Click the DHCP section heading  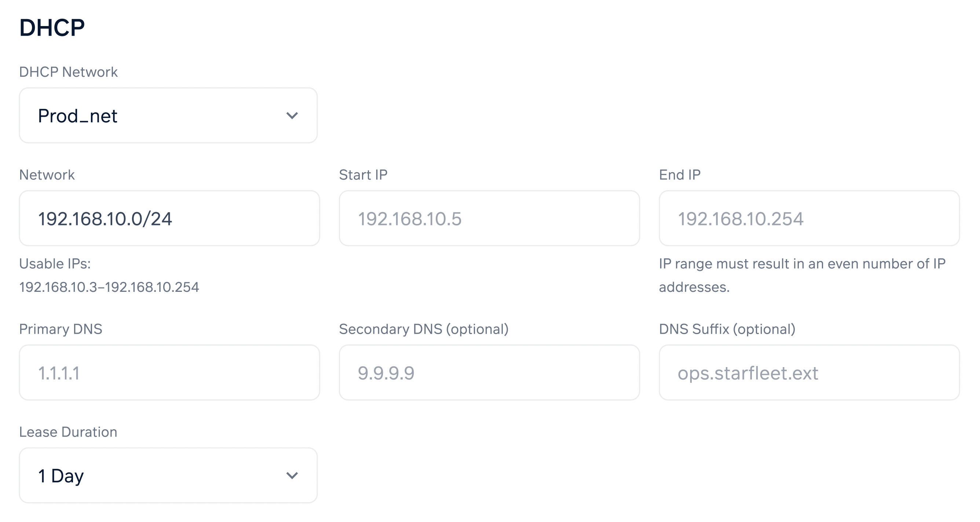pos(52,28)
